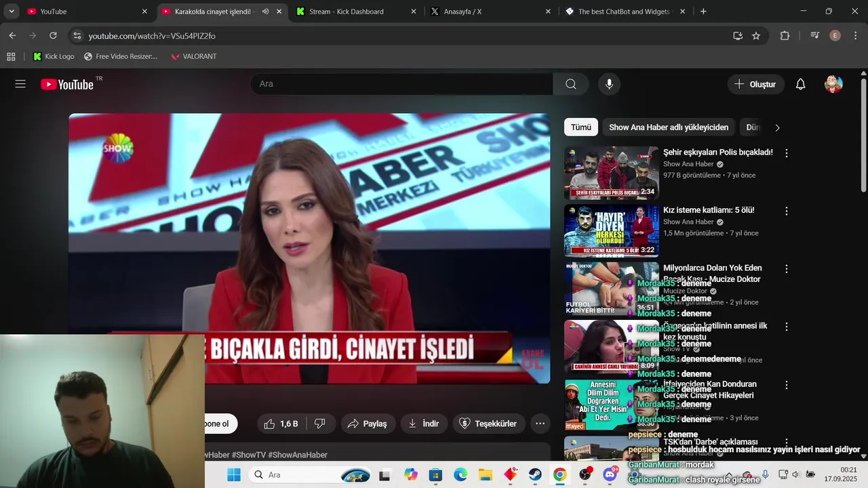
Task: Open Microsoft Store from the taskbar
Action: point(435,474)
